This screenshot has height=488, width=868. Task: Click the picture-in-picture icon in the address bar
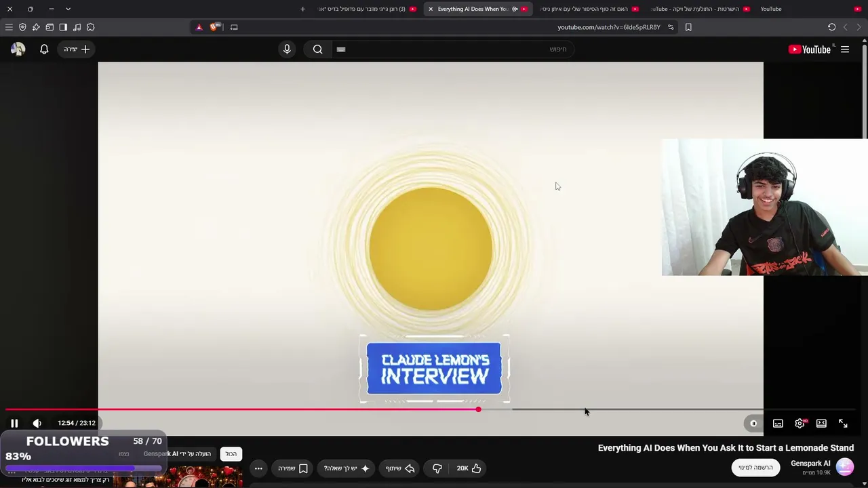click(234, 27)
